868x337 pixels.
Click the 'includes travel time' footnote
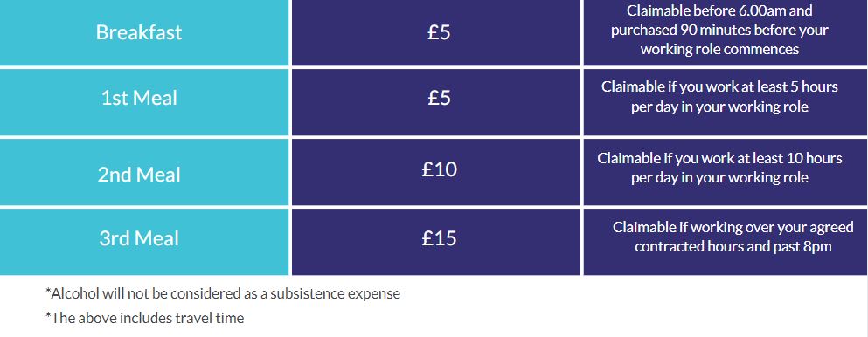tap(144, 318)
